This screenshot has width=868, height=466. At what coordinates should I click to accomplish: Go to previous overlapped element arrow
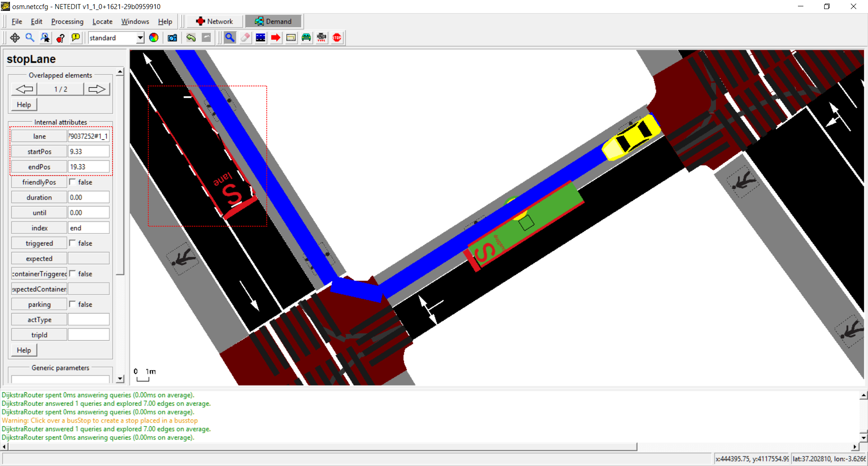coord(24,89)
